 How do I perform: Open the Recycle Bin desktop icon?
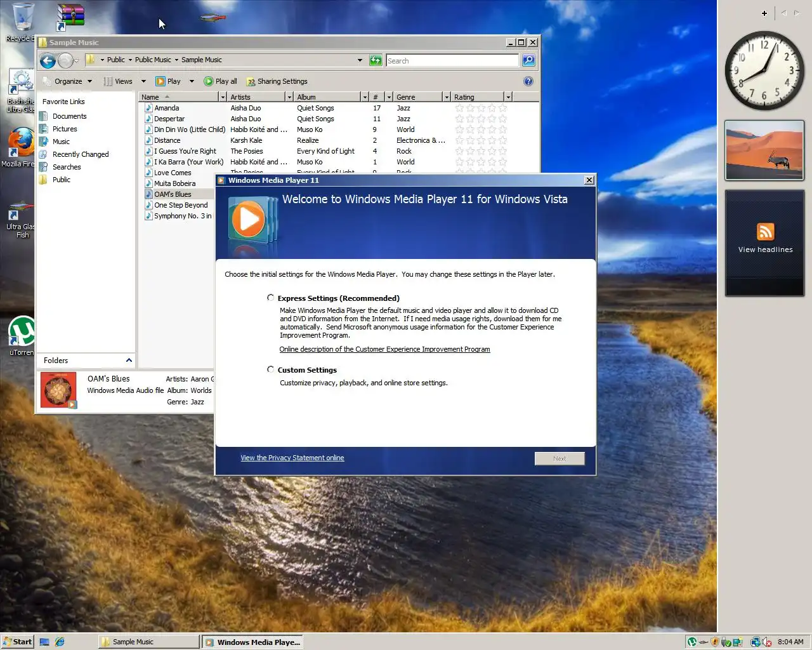tap(22, 22)
